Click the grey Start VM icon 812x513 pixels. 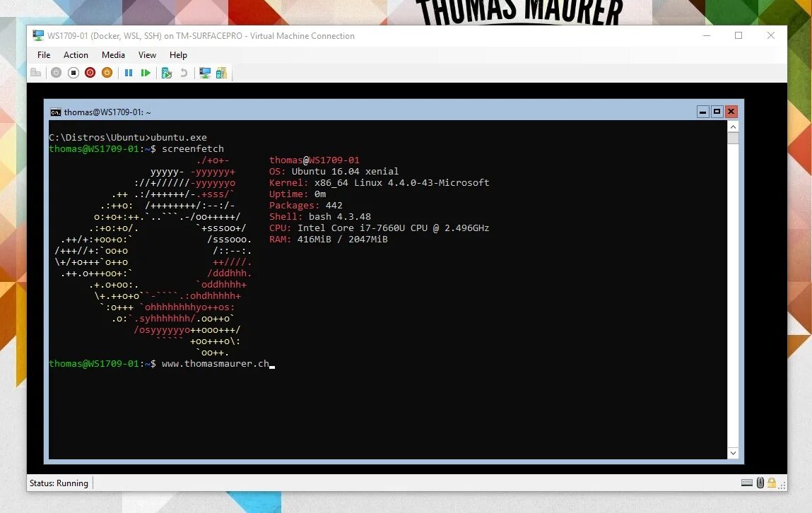56,73
